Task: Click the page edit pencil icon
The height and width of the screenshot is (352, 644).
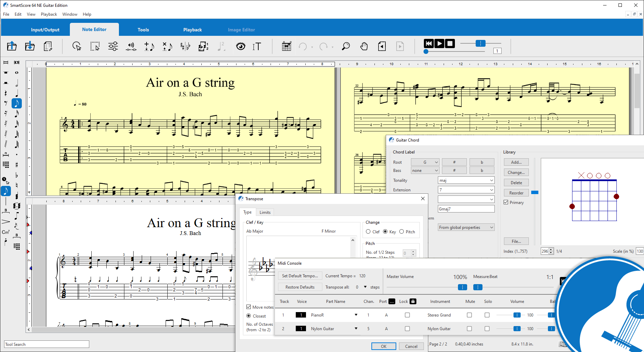Action: pyautogui.click(x=48, y=46)
